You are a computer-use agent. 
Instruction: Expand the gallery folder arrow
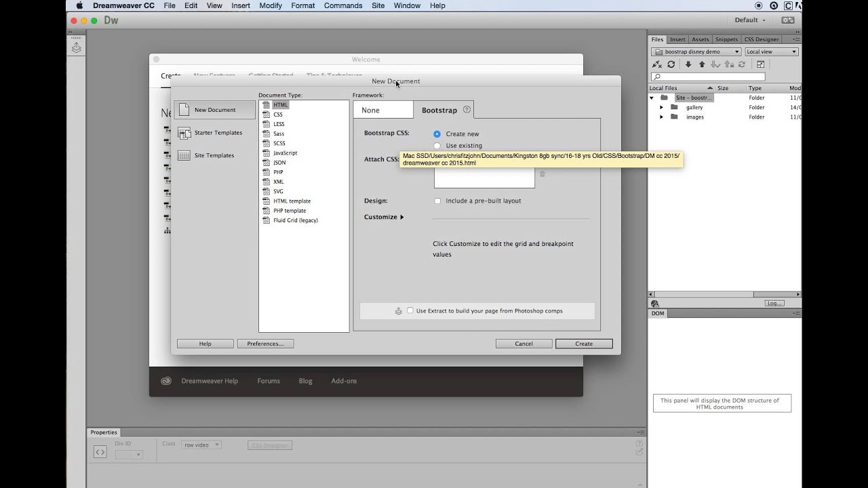click(661, 107)
